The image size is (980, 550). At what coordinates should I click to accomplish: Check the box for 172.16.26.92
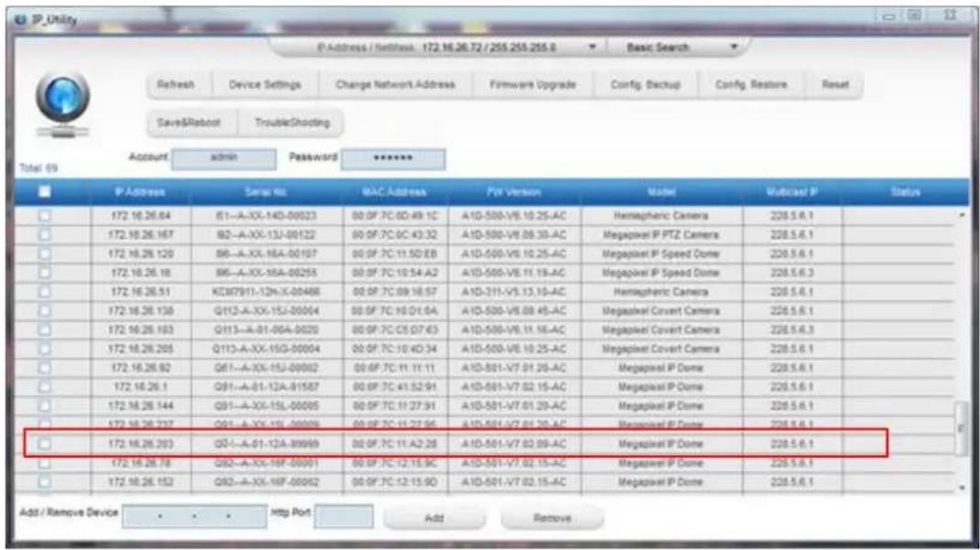[44, 368]
